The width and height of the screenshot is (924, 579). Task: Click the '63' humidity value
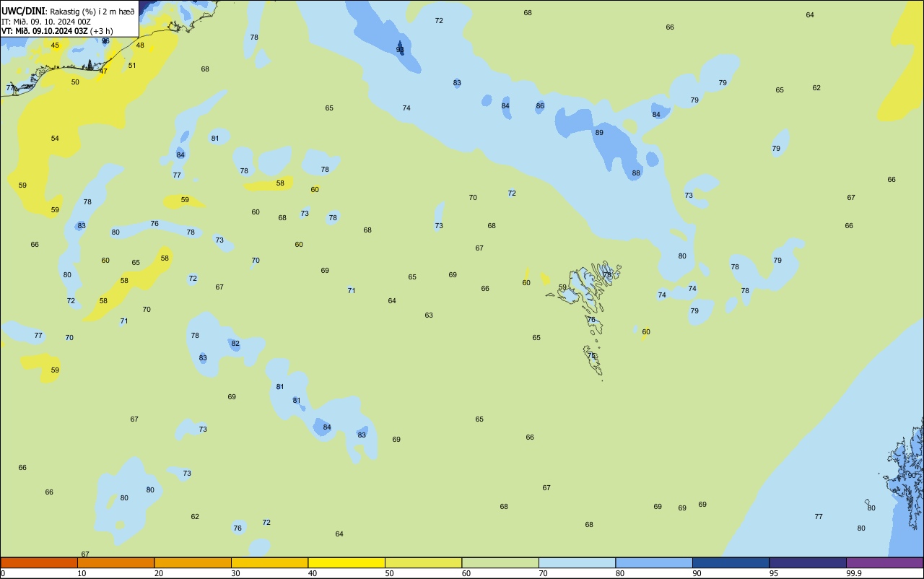click(429, 315)
